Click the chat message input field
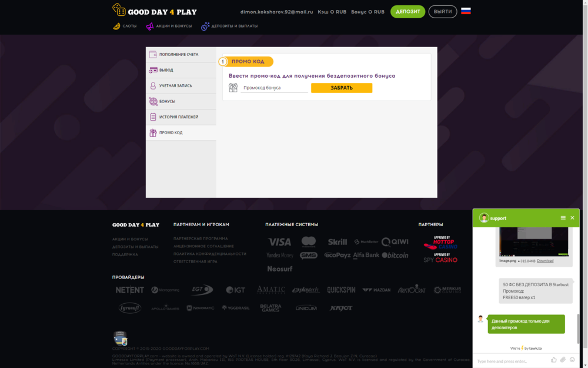The height and width of the screenshot is (368, 588). click(x=511, y=361)
